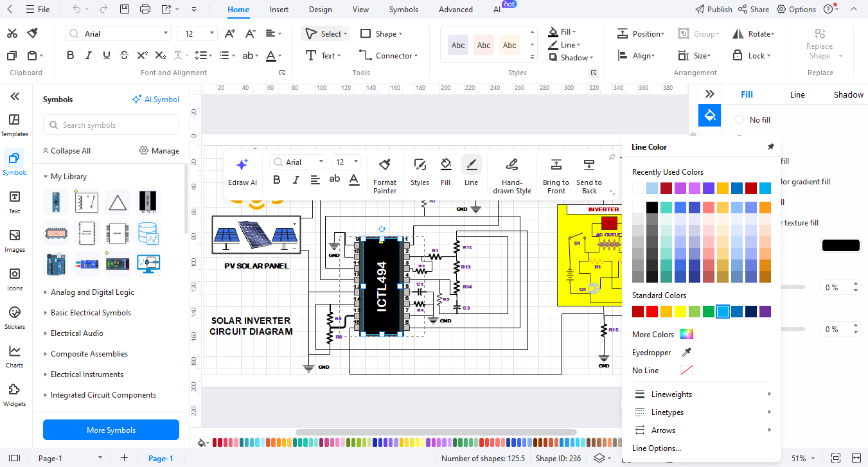The width and height of the screenshot is (868, 467).
Task: Pin the Line Color popup
Action: coord(770,147)
